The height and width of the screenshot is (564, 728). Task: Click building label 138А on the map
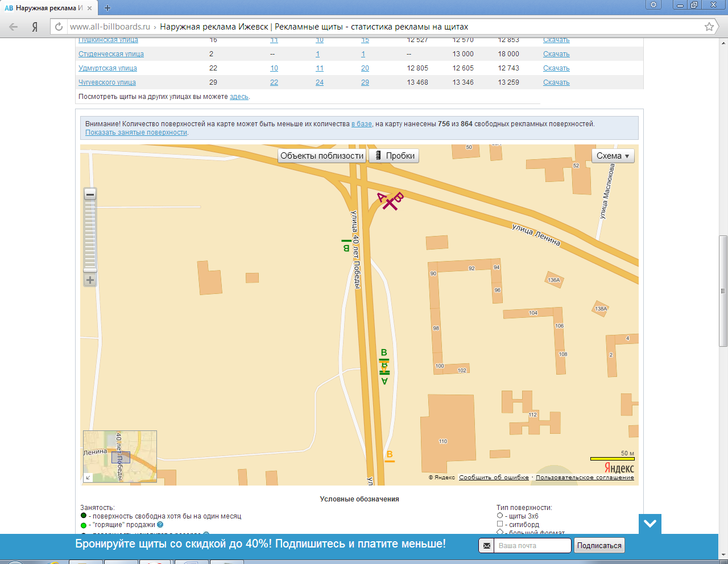coord(601,309)
